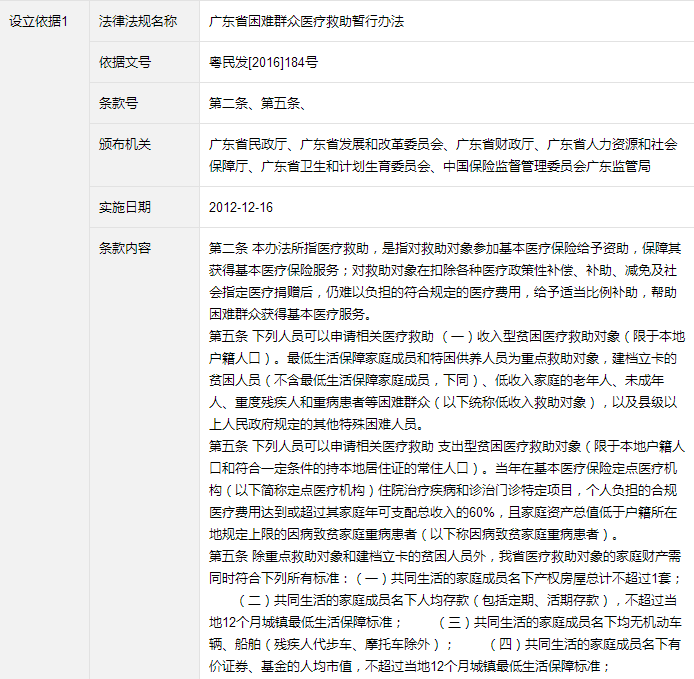The height and width of the screenshot is (679, 694).
Task: Click the line about 支出型贫困医疗救助对象
Action: pos(447,446)
